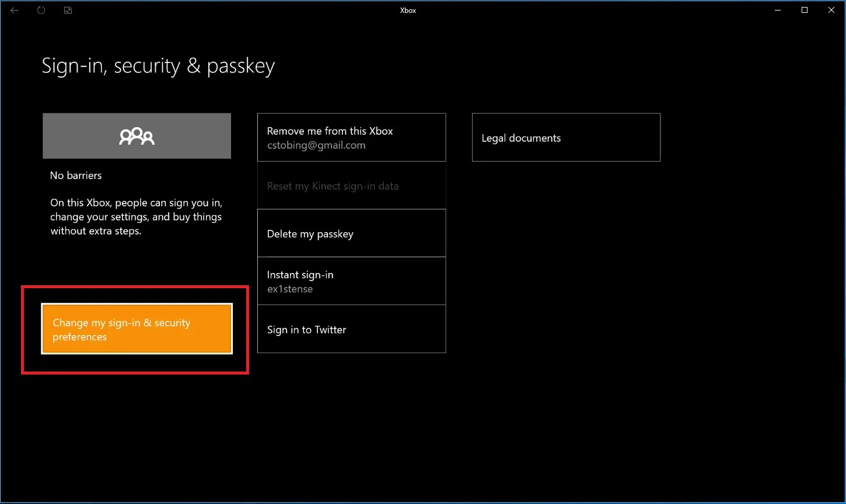Select the power icon in the title bar
Viewport: 846px width, 504px height.
tap(41, 10)
